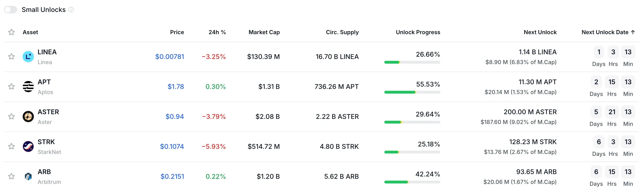Select the Arbitrum logo icon
Viewport: 644px width, 190px height.
[28, 176]
